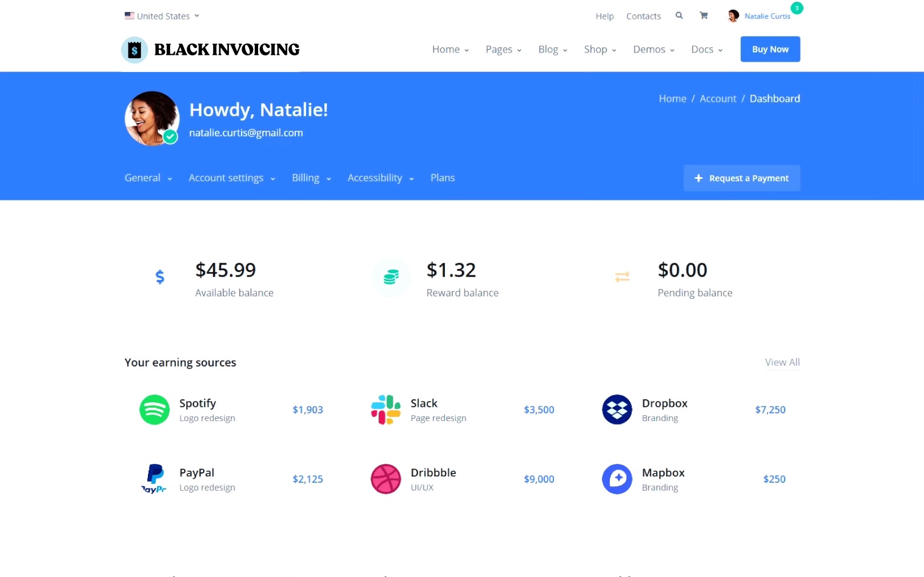Click the Spotify source name
The height and width of the screenshot is (577, 924).
click(198, 403)
